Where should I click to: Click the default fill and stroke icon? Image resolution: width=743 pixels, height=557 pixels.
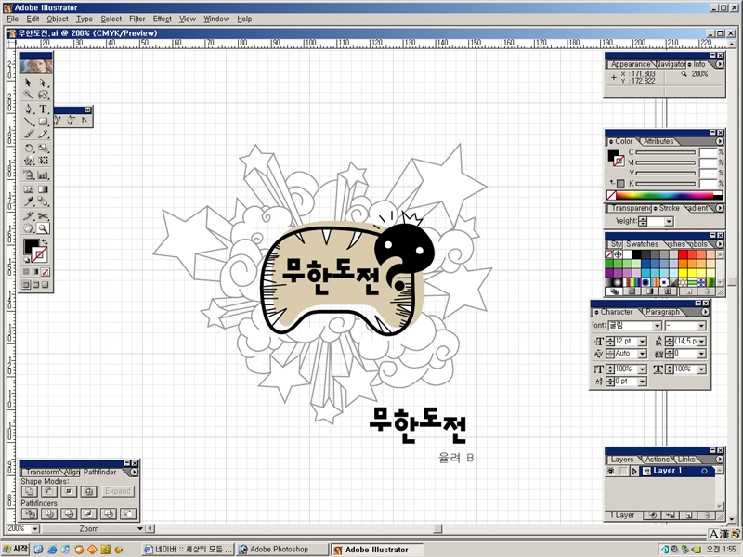27,260
